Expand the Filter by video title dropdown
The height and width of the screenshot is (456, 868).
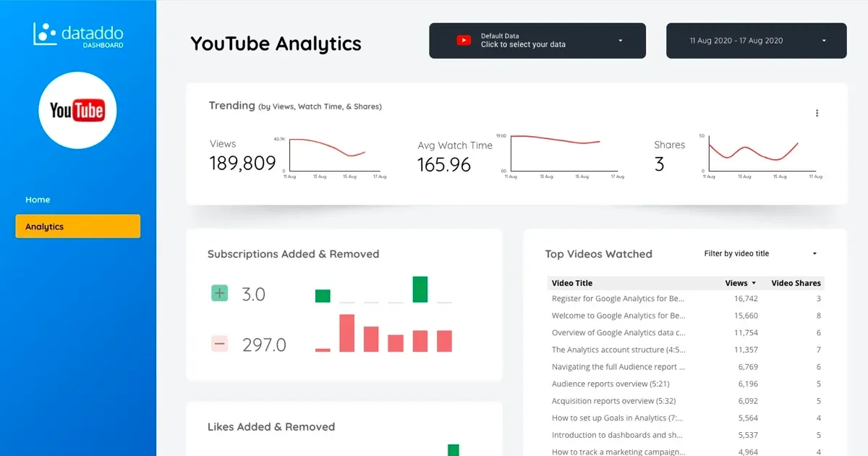click(x=761, y=254)
